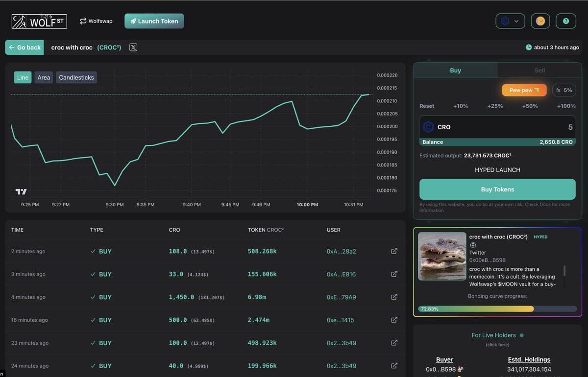Apply the +25% amount preset
The width and height of the screenshot is (588, 377).
pos(495,106)
